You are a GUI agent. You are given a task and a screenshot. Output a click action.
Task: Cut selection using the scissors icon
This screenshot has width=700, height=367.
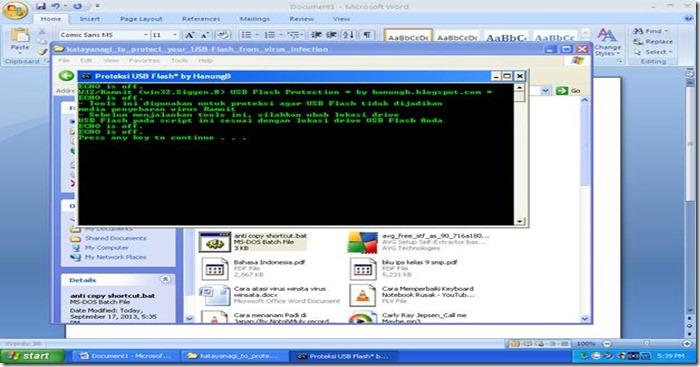pos(42,31)
